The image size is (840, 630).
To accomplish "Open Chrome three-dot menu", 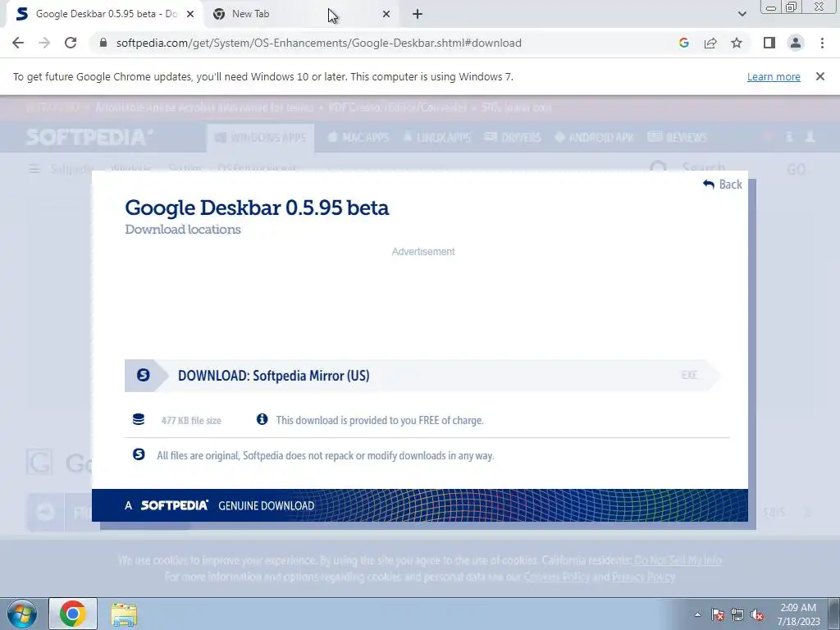I will click(x=822, y=43).
